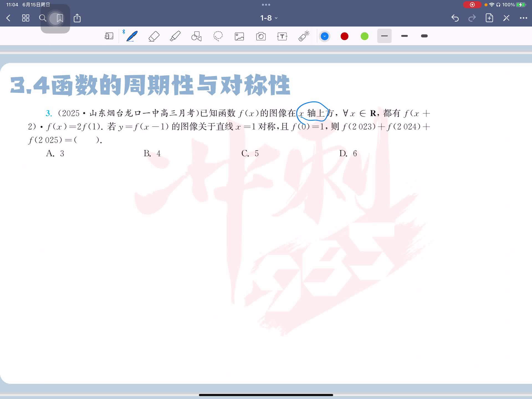Select the text box tool

pos(282,36)
